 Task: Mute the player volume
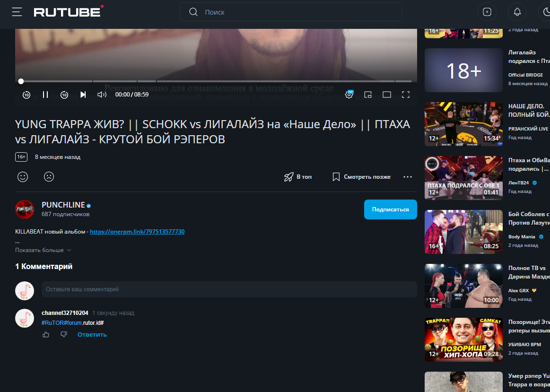tap(102, 94)
